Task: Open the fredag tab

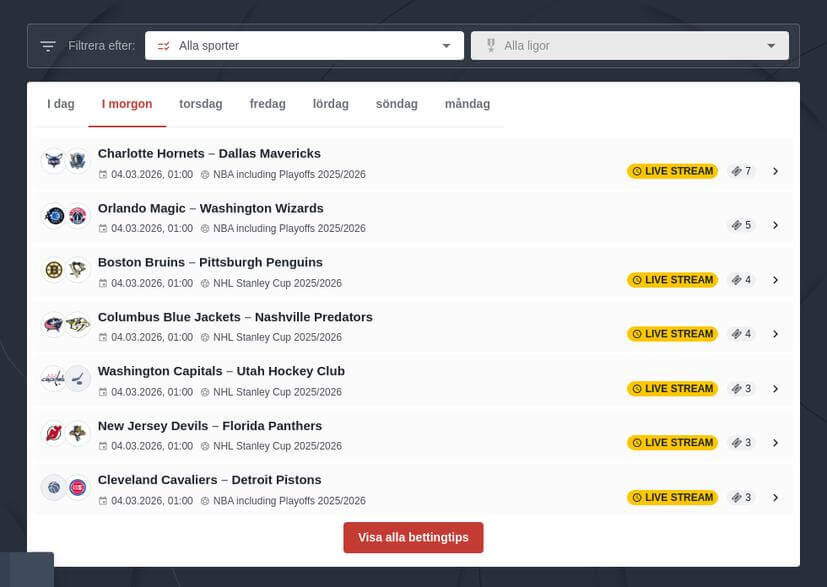Action: point(267,104)
